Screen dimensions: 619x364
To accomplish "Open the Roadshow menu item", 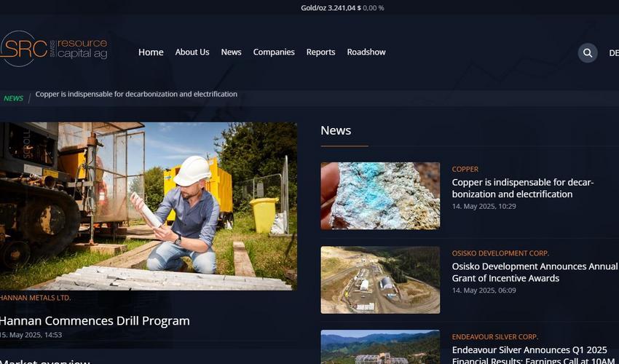I will 366,52.
